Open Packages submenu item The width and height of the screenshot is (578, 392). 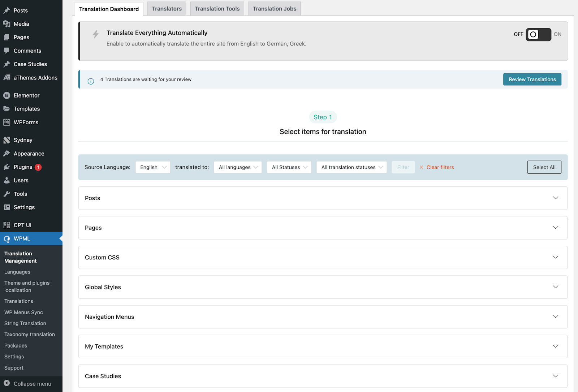(16, 345)
